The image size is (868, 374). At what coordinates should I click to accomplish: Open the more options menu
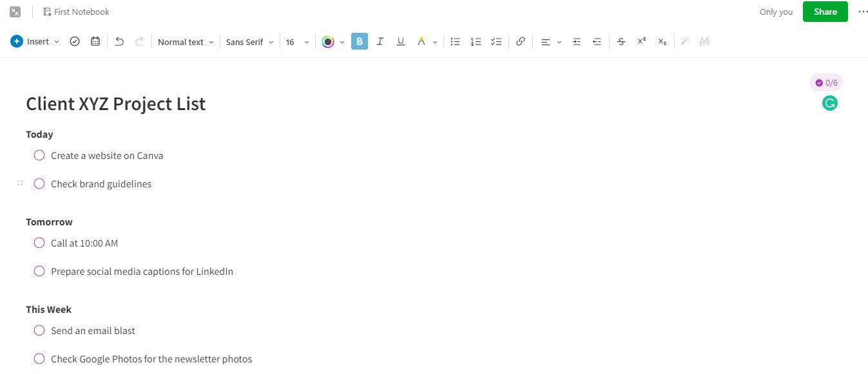863,11
